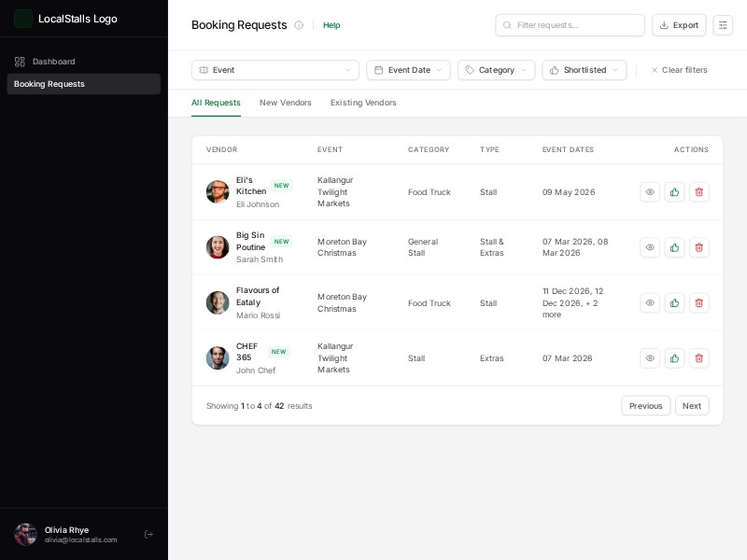View Eli's Kitchen request details via eye icon

pyautogui.click(x=650, y=191)
